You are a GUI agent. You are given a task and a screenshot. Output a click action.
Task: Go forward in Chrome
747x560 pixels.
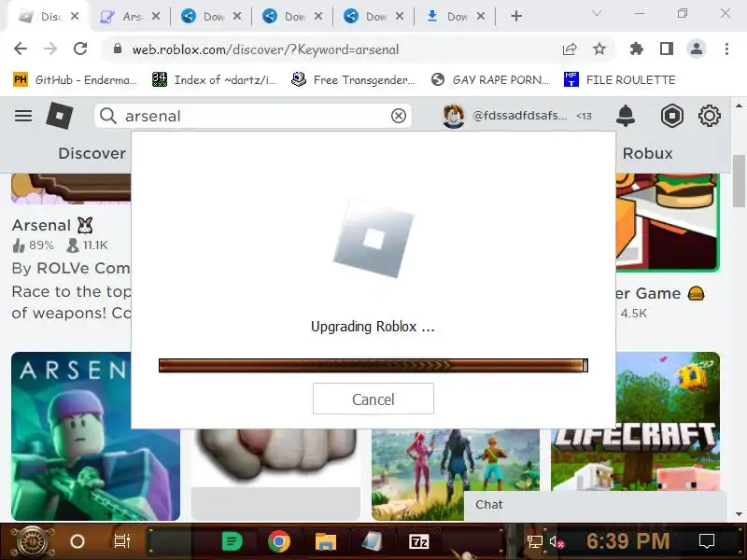click(50, 49)
